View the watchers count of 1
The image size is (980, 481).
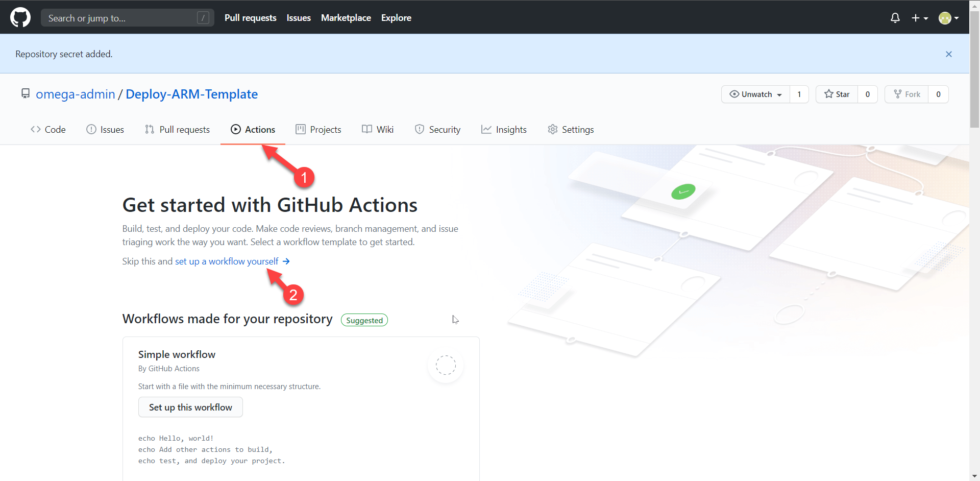[799, 94]
